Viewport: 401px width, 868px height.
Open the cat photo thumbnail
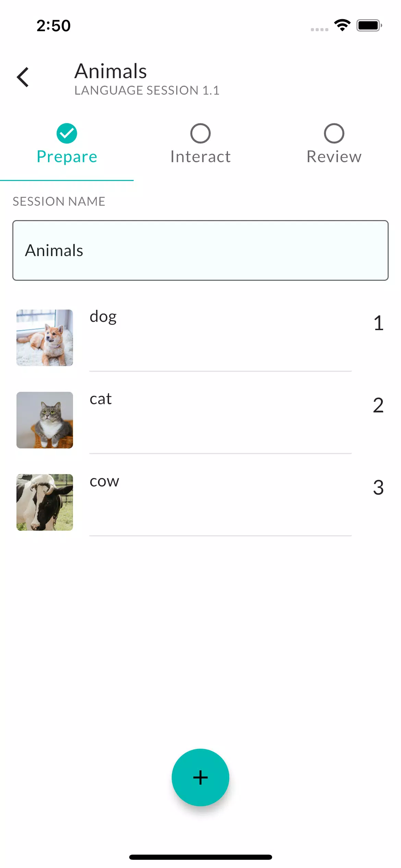(45, 420)
